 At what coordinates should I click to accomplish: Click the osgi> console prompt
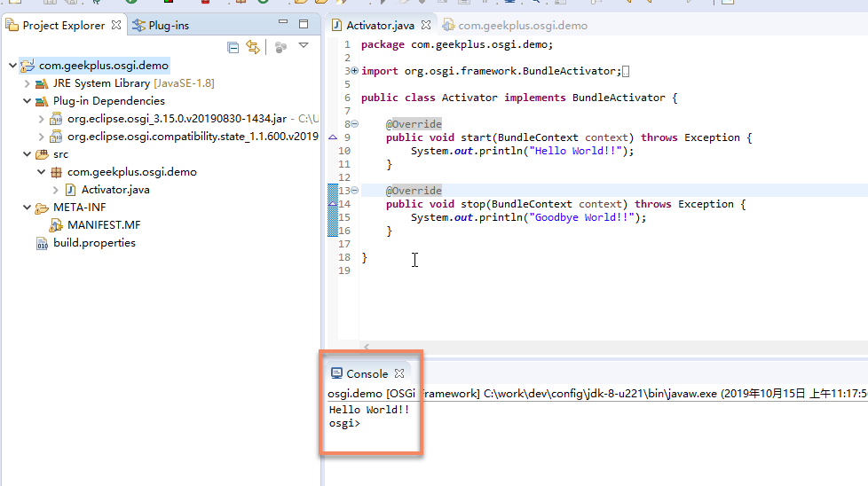tap(344, 423)
